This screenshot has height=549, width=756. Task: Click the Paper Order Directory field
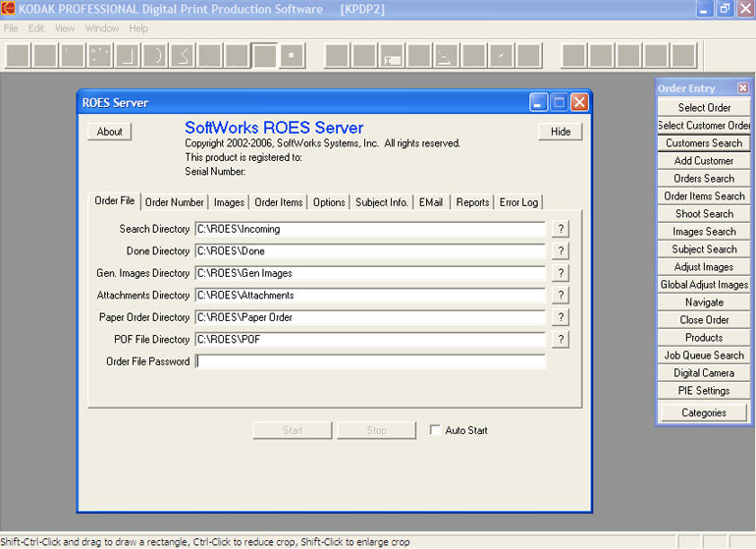(370, 317)
